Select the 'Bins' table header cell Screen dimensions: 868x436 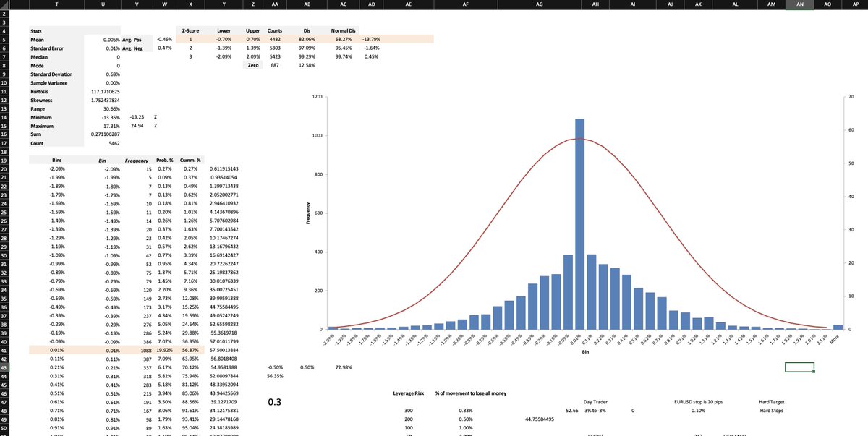click(x=56, y=159)
